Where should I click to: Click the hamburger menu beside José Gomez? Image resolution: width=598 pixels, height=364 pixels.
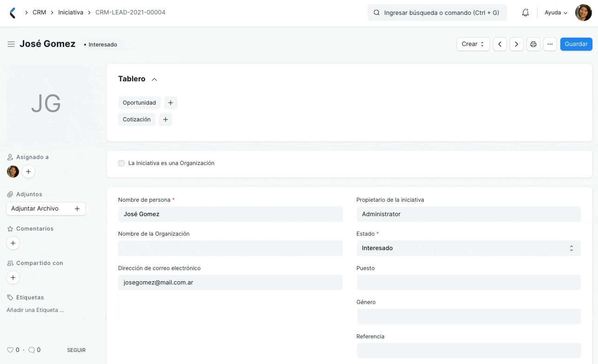[11, 44]
